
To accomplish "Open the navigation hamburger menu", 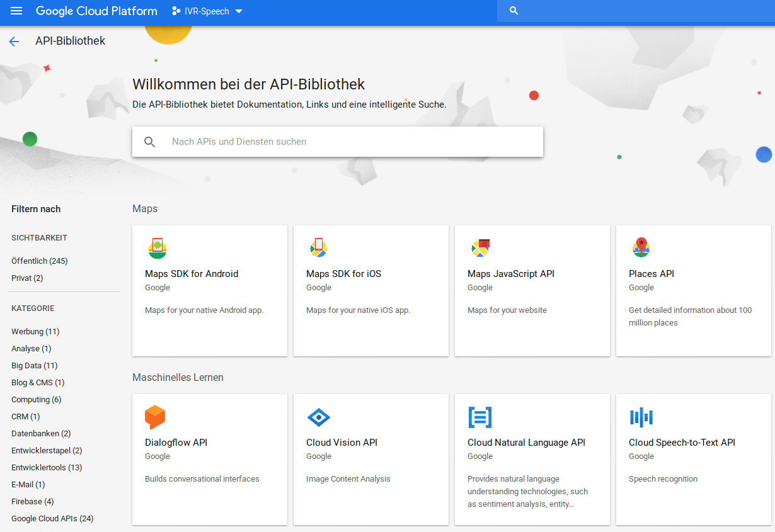I will [16, 11].
